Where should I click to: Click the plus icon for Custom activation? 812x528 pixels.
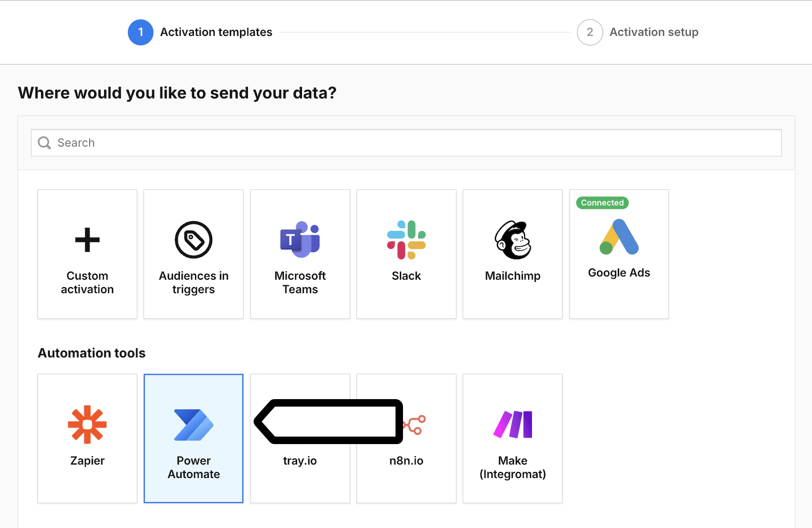coord(87,240)
